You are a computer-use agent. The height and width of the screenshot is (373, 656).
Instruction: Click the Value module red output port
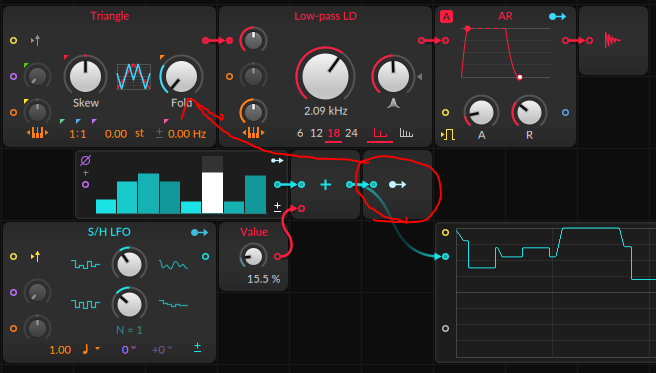pyautogui.click(x=277, y=256)
